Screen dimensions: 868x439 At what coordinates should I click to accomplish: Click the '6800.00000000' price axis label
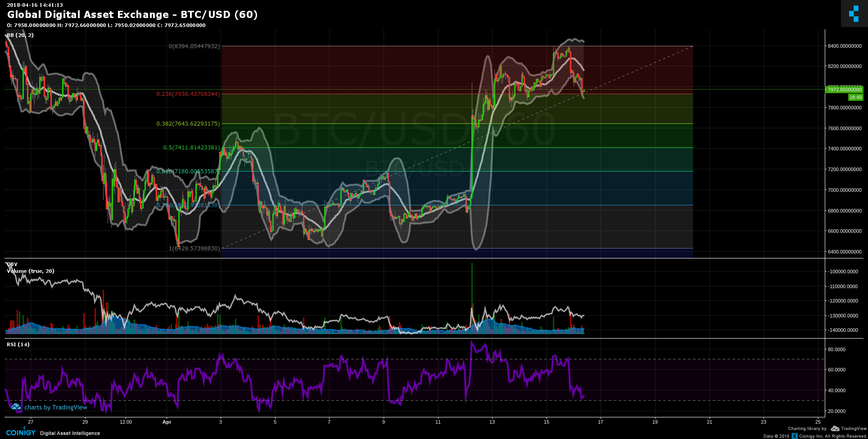click(845, 211)
